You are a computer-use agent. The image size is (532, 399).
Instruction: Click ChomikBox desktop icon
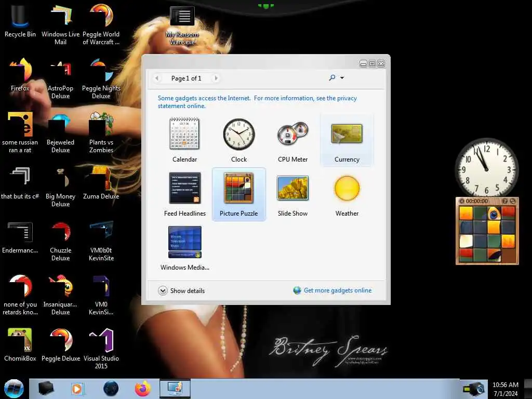(x=20, y=345)
